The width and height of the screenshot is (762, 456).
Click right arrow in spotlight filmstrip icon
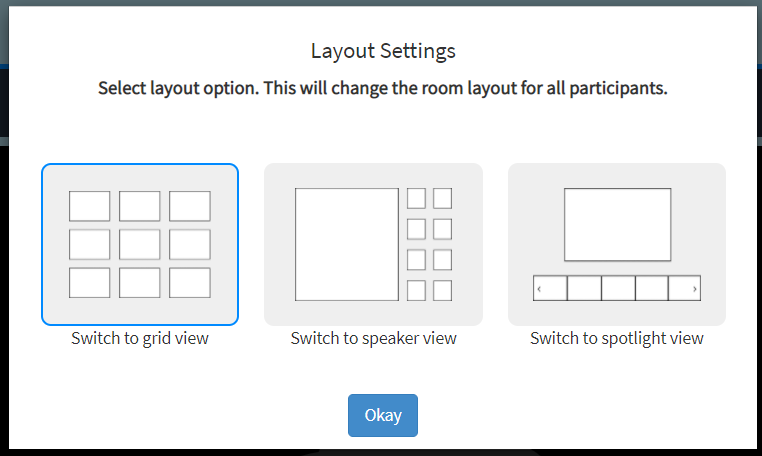coord(694,289)
